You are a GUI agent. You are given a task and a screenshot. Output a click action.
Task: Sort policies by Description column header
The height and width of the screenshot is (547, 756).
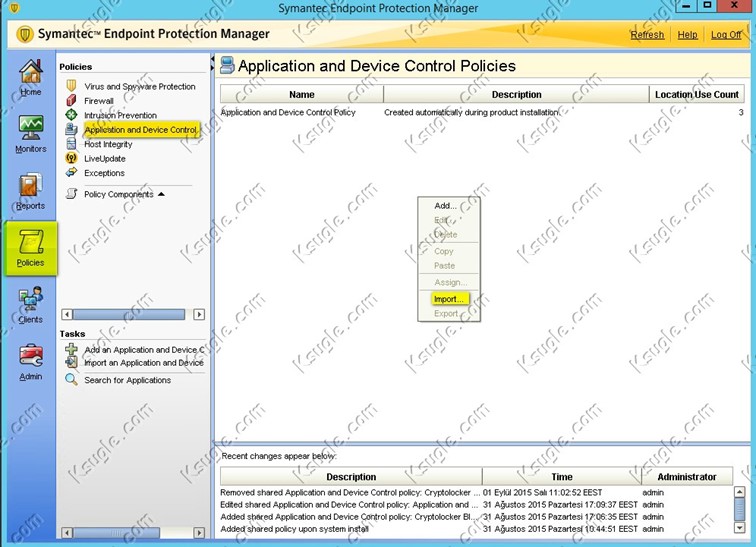516,94
